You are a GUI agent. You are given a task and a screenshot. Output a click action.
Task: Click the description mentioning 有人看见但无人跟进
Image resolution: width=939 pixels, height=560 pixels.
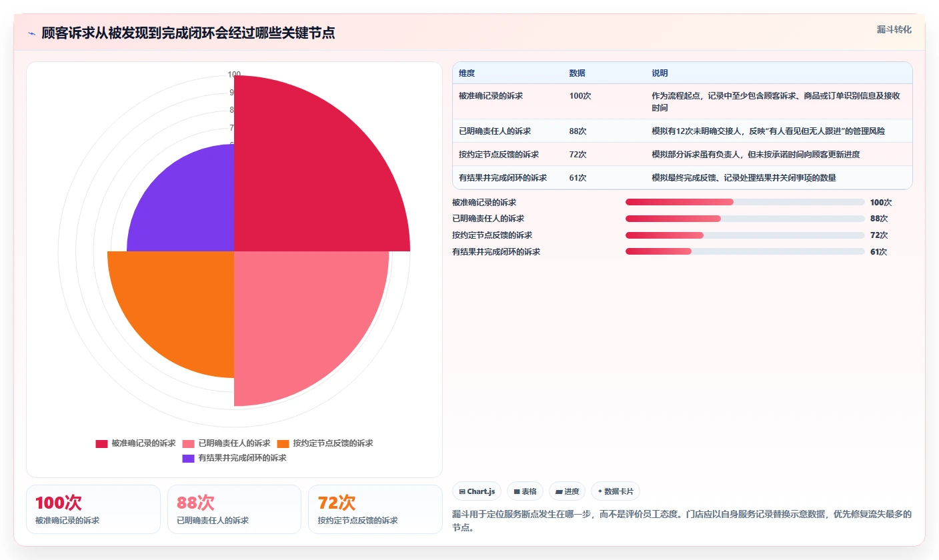768,131
